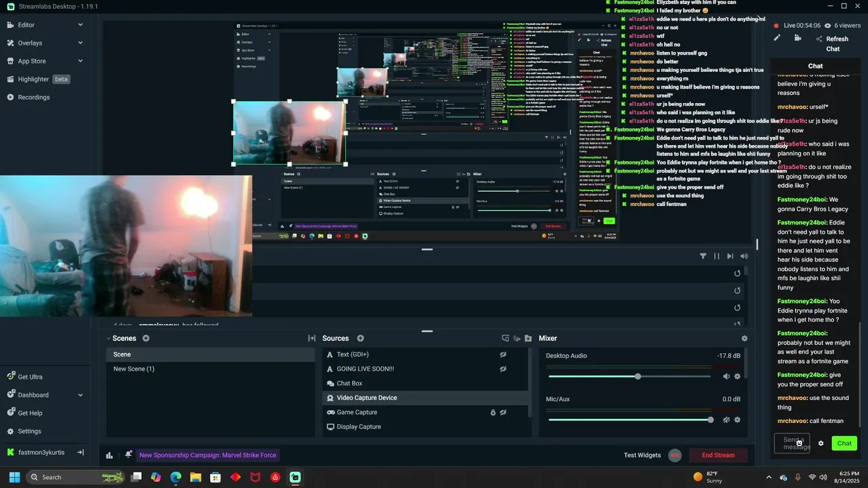Image resolution: width=868 pixels, height=488 pixels.
Task: Click the edit stream info pencil icon
Action: 777,38
